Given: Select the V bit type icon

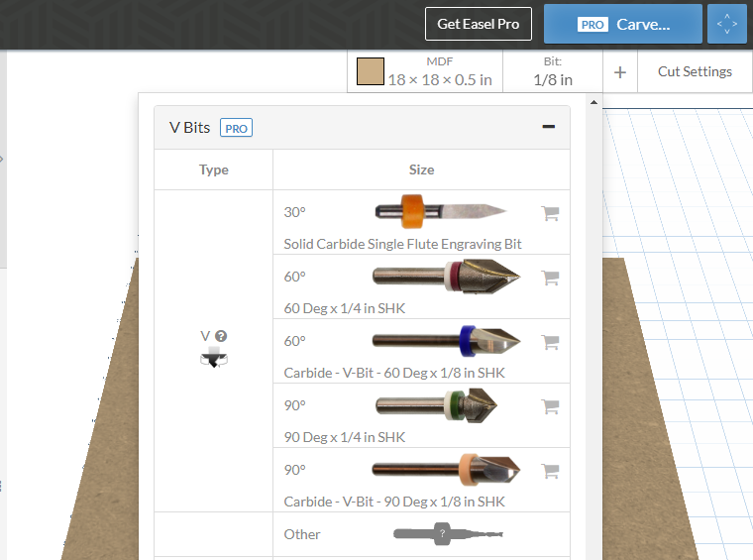Looking at the screenshot, I should coord(213,357).
